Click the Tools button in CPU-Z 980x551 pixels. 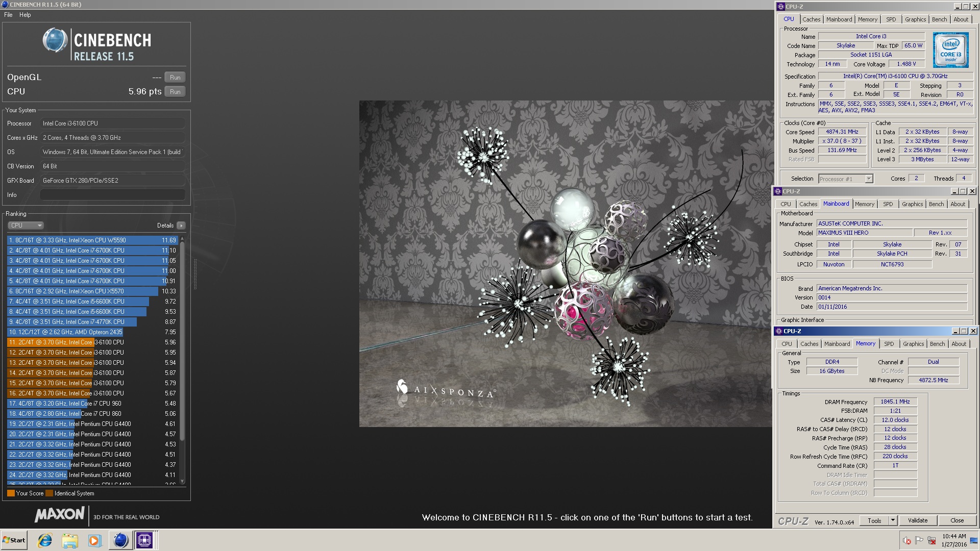click(x=874, y=521)
